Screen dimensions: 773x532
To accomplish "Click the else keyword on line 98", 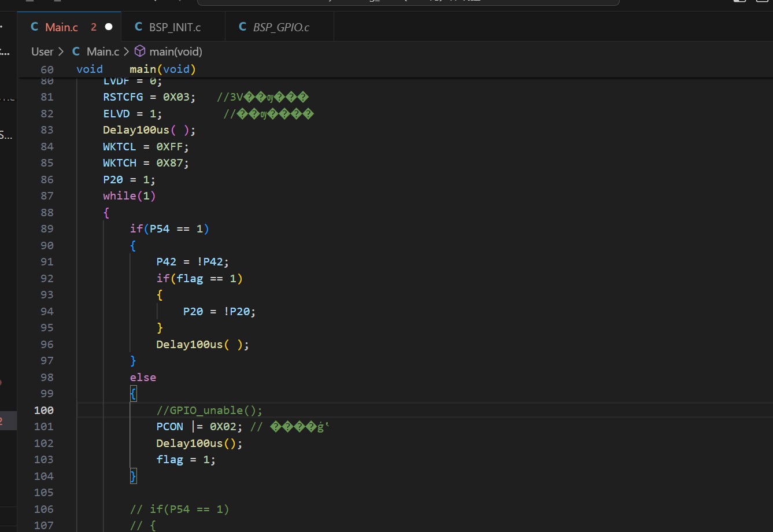I will (143, 377).
